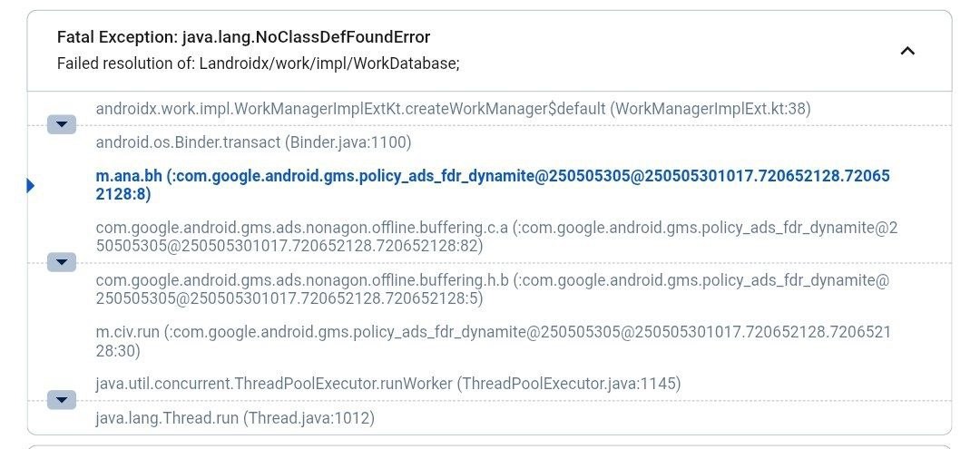Click the ThreadPoolExecutor.java:1145 file reference
Image resolution: width=980 pixels, height=449 pixels.
pos(570,384)
